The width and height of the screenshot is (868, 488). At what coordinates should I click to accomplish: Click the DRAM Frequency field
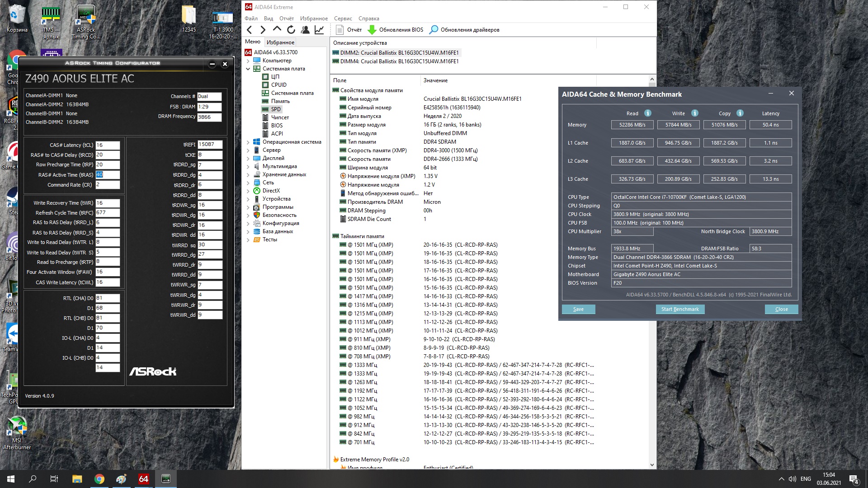click(x=209, y=117)
